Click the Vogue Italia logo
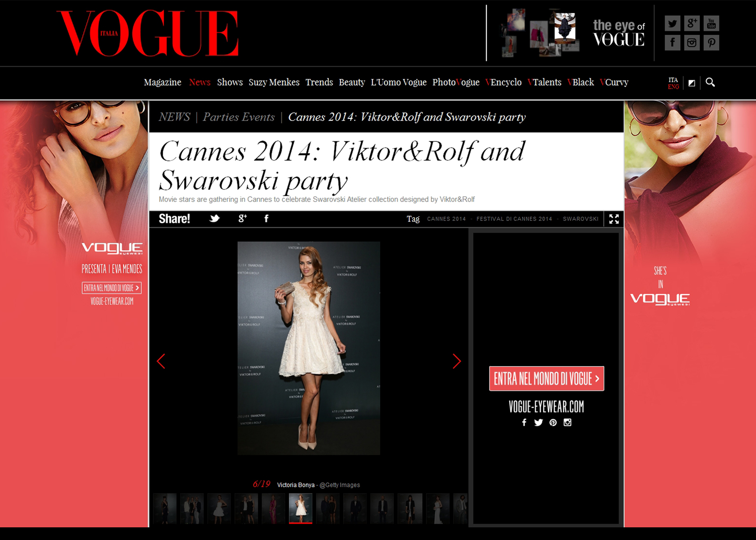Screen dimensions: 756x540 point(148,33)
